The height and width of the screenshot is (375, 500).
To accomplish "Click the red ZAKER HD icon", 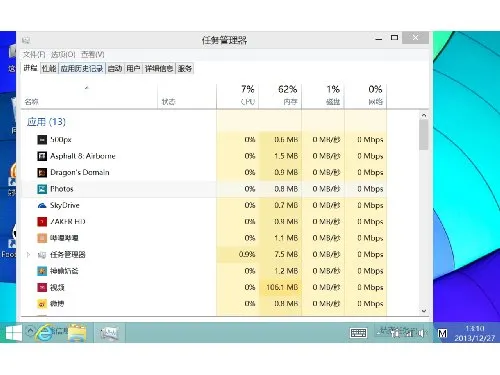I will pyautogui.click(x=42, y=222).
